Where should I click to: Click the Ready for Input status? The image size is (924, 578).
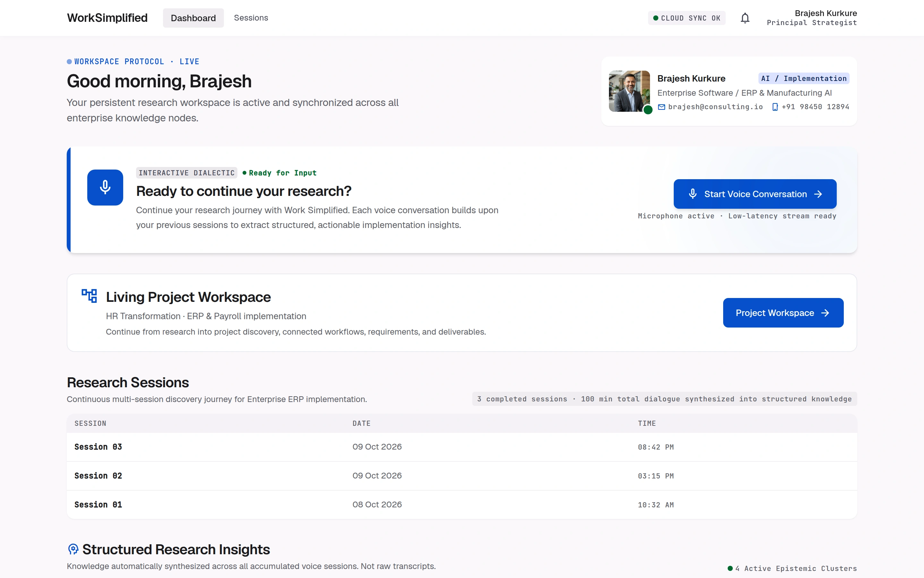pyautogui.click(x=279, y=173)
